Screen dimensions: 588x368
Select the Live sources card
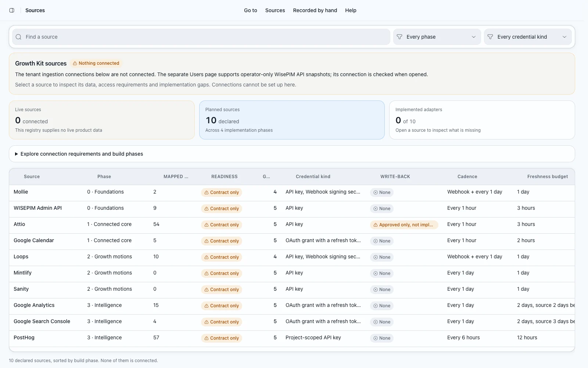tap(102, 120)
